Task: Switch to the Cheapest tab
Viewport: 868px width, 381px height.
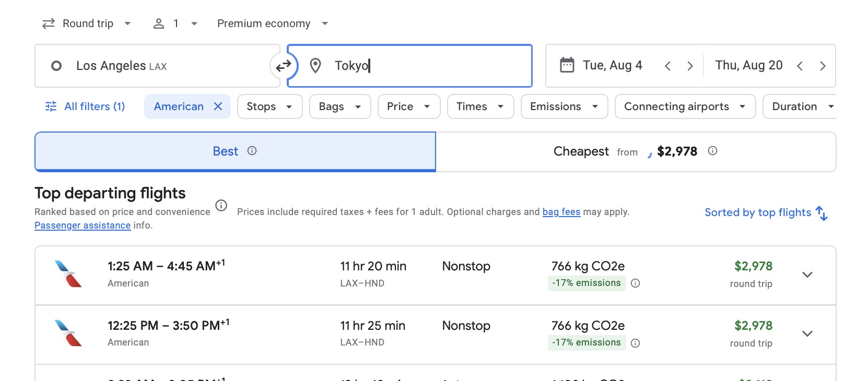Action: click(636, 151)
